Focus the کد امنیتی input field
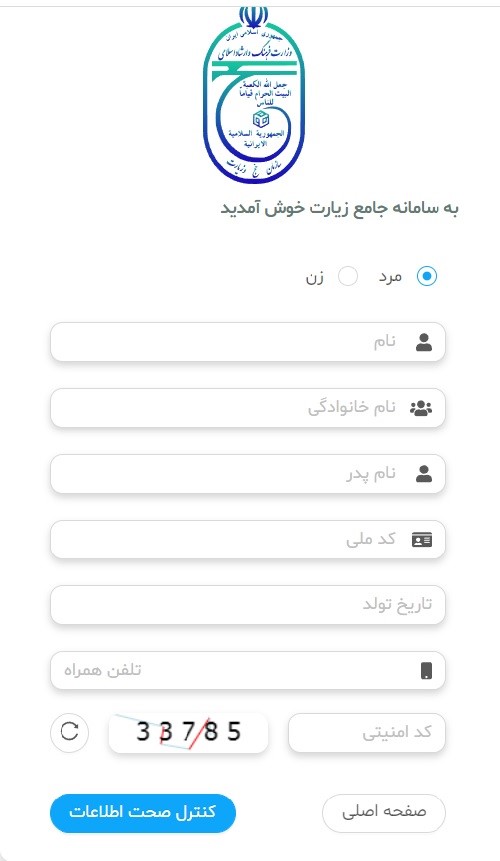 (x=367, y=733)
